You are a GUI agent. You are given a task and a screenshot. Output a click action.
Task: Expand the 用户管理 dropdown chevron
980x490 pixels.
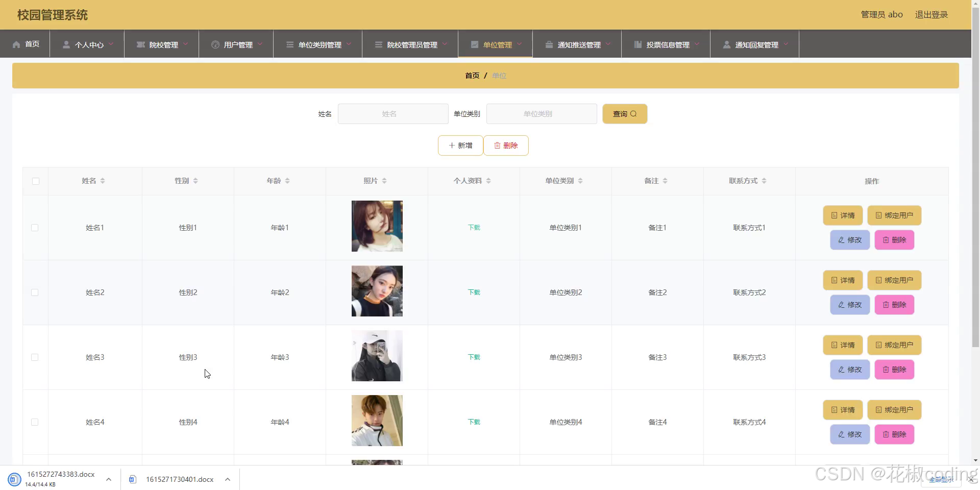coord(260,44)
